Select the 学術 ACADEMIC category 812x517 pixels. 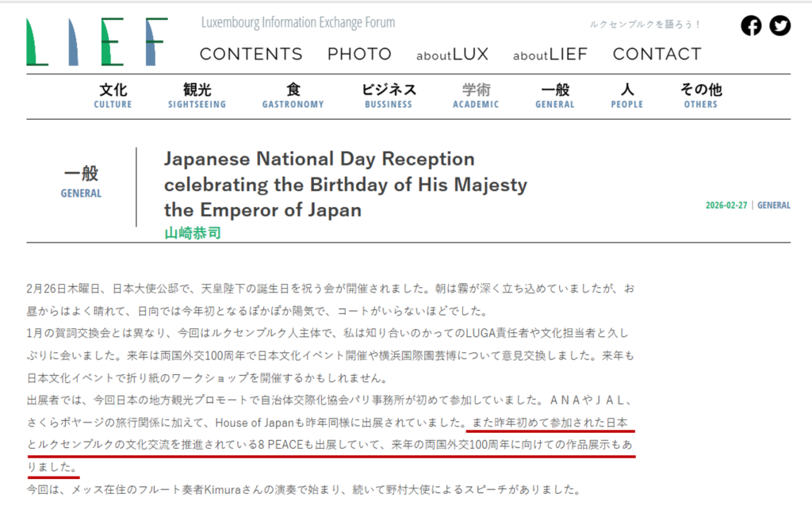pyautogui.click(x=476, y=96)
